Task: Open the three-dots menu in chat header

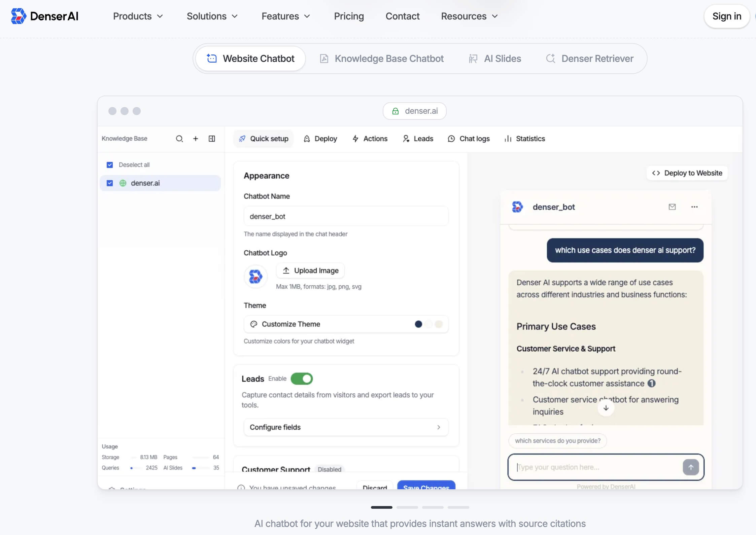Action: point(694,207)
